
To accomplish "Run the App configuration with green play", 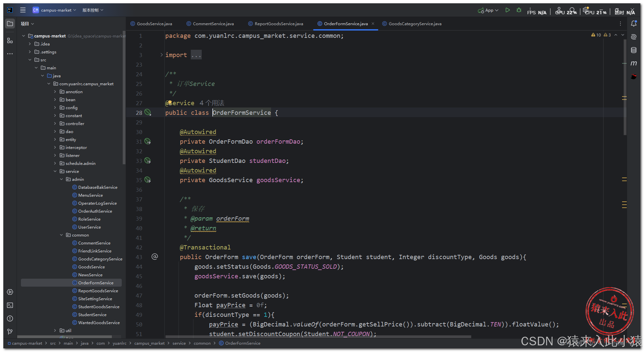I will pos(508,10).
